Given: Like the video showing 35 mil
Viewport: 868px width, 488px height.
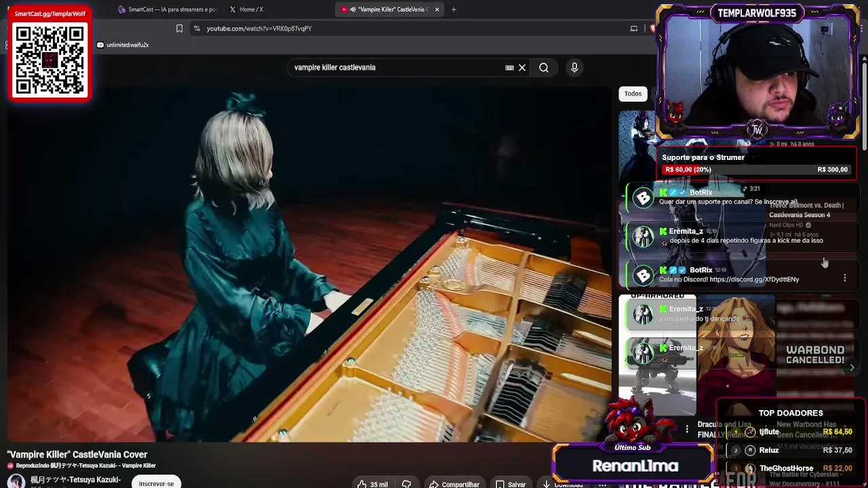Looking at the screenshot, I should tap(372, 484).
